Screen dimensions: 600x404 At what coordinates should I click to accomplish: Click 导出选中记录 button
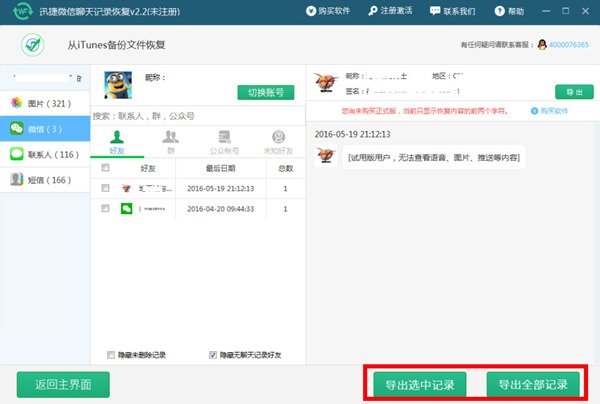[x=420, y=384]
